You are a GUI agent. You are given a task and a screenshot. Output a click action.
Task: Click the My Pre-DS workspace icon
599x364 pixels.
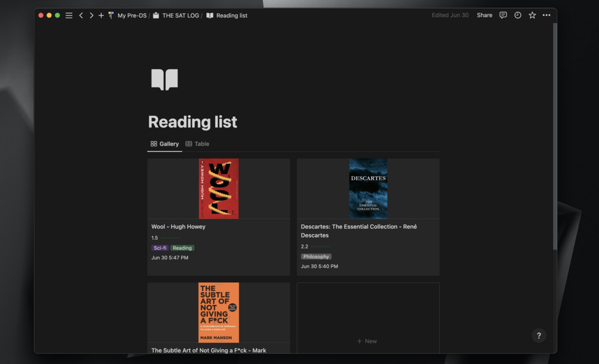(111, 15)
